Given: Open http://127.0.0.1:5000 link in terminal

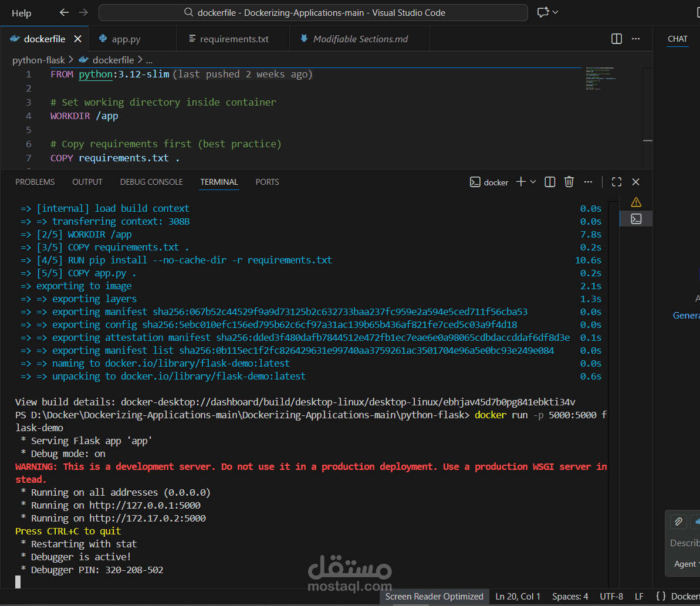Looking at the screenshot, I should click(x=145, y=505).
